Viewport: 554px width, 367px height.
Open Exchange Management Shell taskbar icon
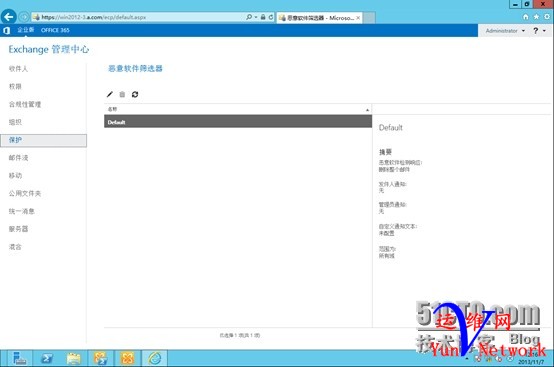pyautogui.click(x=101, y=358)
